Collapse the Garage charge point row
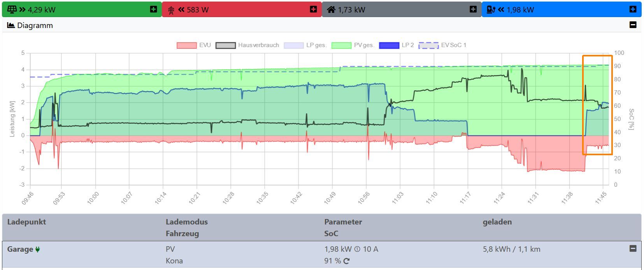The width and height of the screenshot is (644, 270). [633, 249]
